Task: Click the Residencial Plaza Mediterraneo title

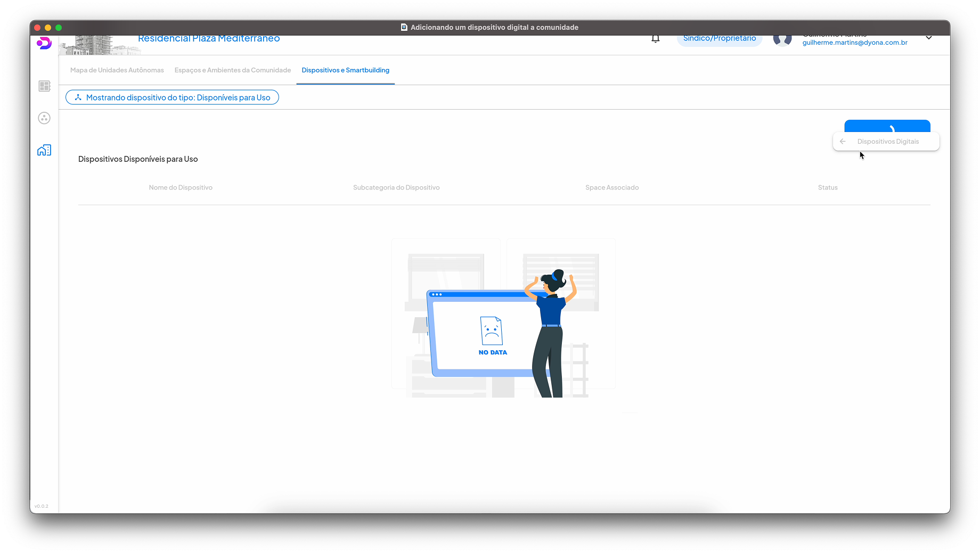Action: point(209,39)
